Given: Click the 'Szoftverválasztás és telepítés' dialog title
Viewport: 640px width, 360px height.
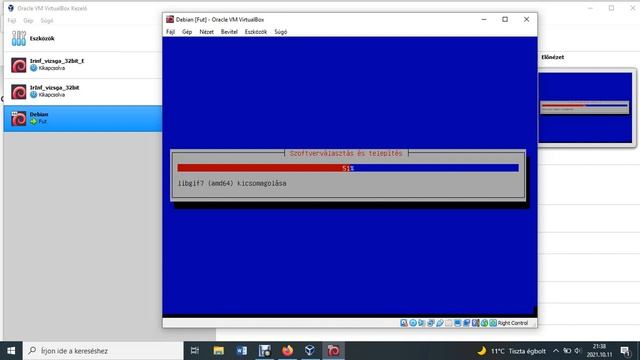Looking at the screenshot, I should pos(346,153).
